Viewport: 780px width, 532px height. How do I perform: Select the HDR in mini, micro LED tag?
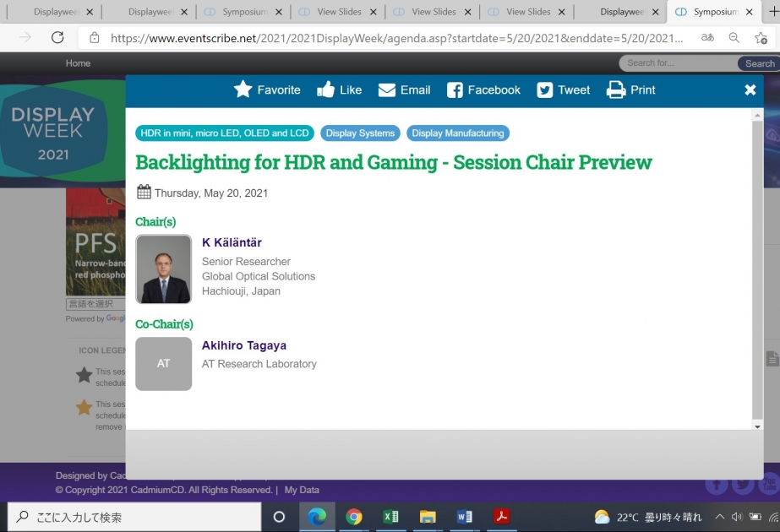coord(225,133)
